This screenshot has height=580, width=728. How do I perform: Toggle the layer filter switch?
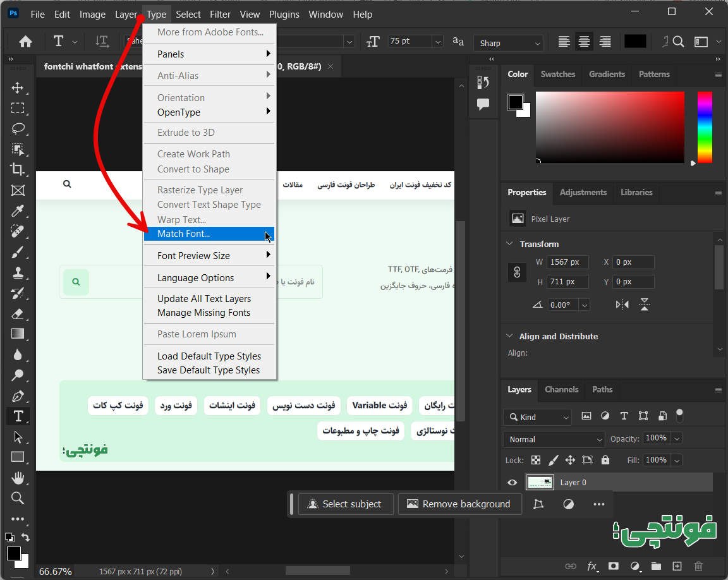(679, 416)
